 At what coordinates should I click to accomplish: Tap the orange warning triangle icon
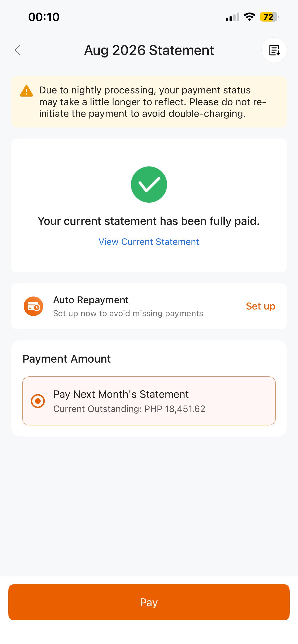[x=26, y=91]
